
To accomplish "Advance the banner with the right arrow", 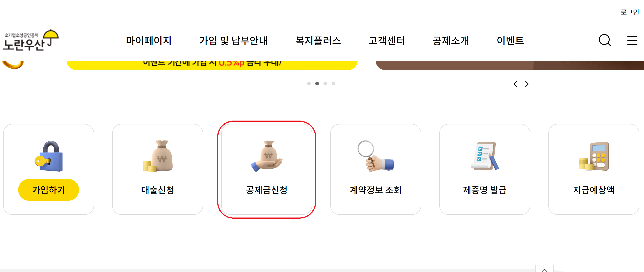I will [x=527, y=84].
